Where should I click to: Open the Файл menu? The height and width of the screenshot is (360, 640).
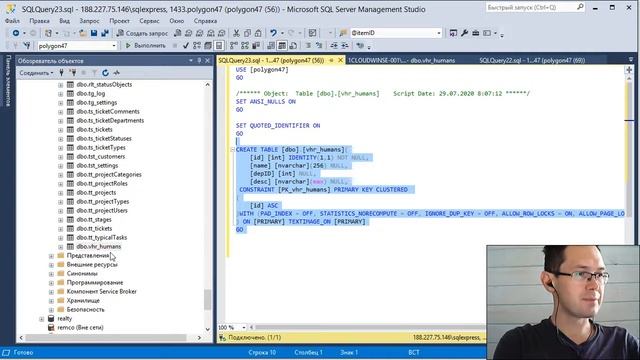(12, 20)
